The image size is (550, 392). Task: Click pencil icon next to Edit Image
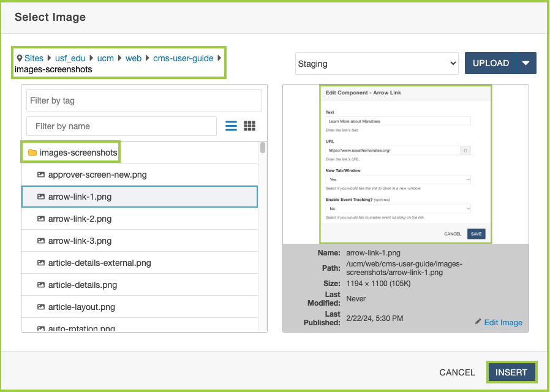(478, 322)
